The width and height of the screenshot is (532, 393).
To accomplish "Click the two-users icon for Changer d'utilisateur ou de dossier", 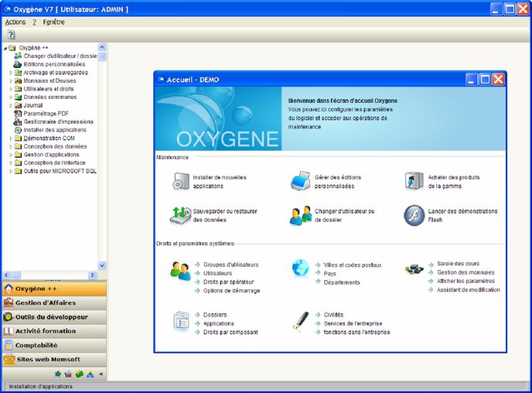I will tap(301, 216).
